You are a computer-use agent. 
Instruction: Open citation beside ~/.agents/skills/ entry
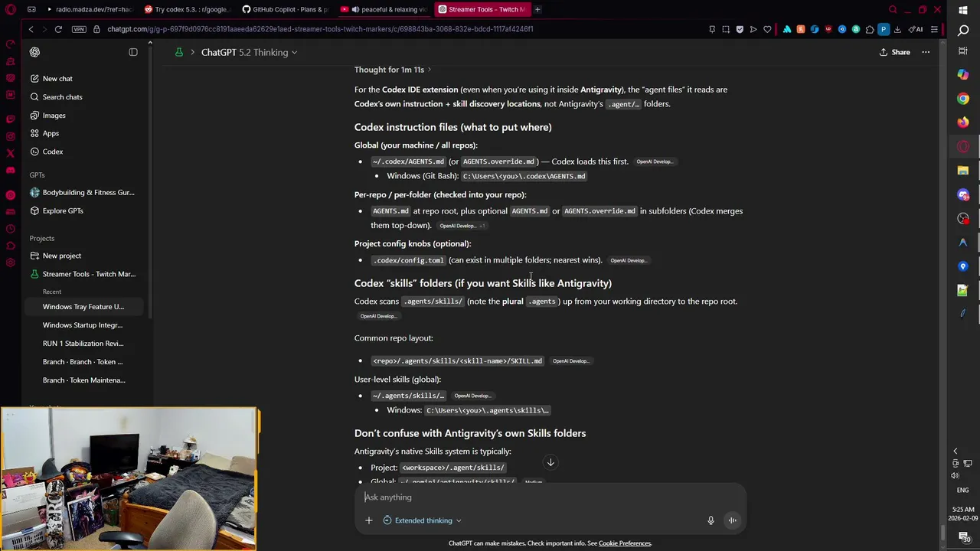[x=473, y=396]
